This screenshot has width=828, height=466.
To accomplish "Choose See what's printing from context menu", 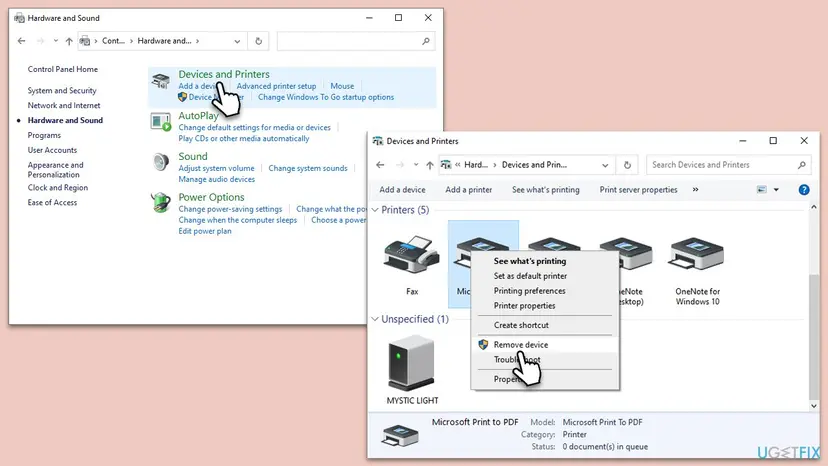I will point(530,261).
